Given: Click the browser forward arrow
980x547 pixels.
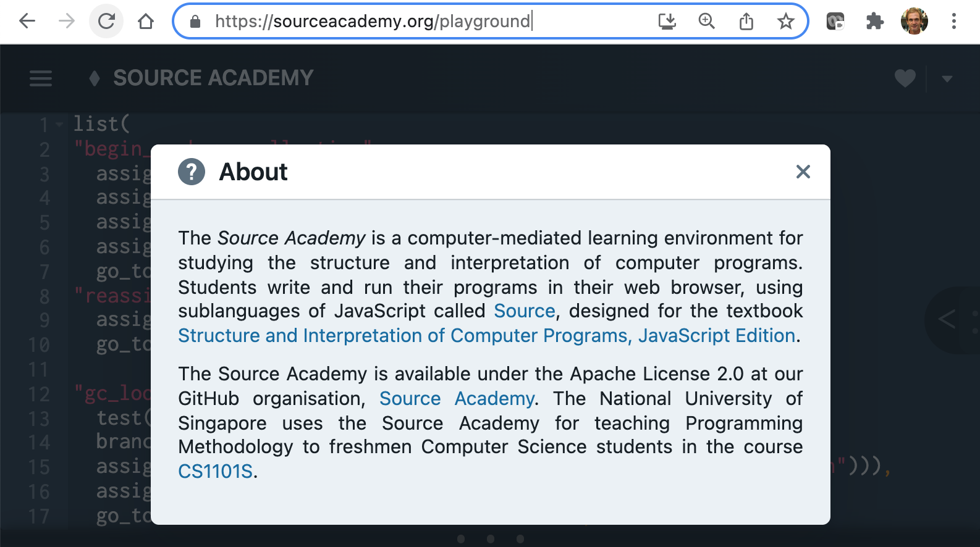Looking at the screenshot, I should pos(66,22).
